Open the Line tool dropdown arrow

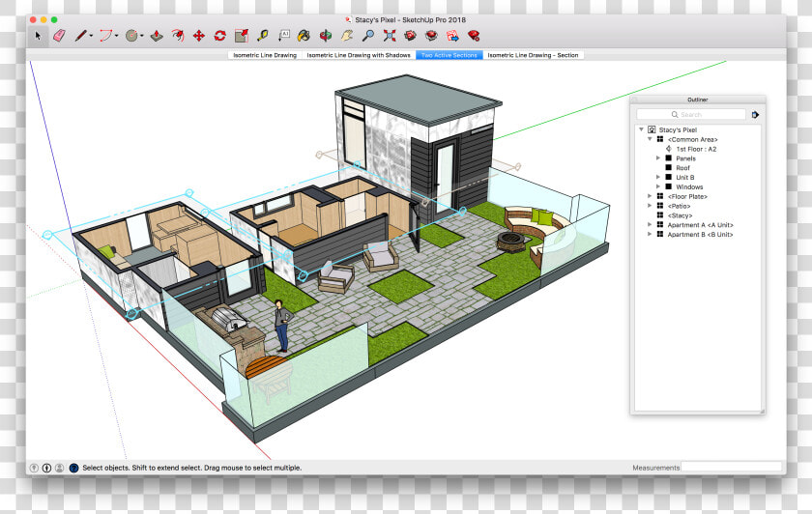[x=91, y=37]
